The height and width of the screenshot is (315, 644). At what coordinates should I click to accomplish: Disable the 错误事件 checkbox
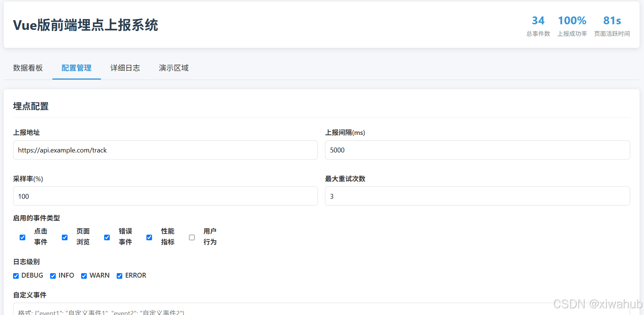[x=107, y=237]
